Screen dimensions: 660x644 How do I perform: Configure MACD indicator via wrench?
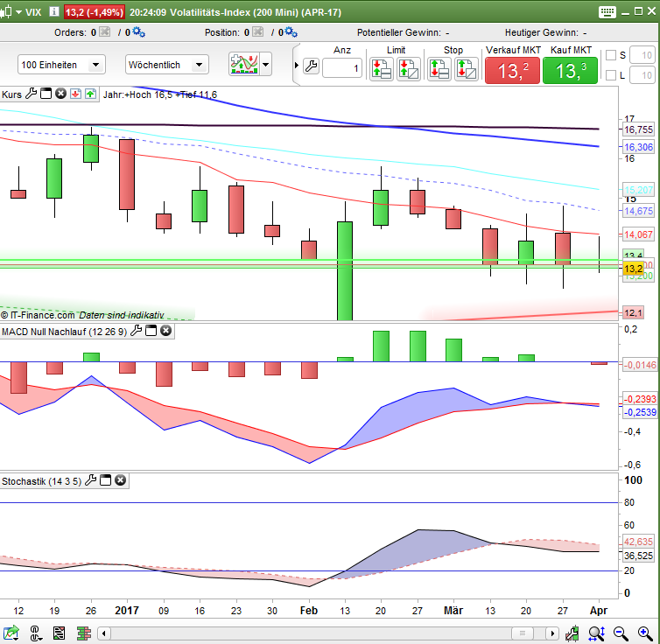[136, 331]
